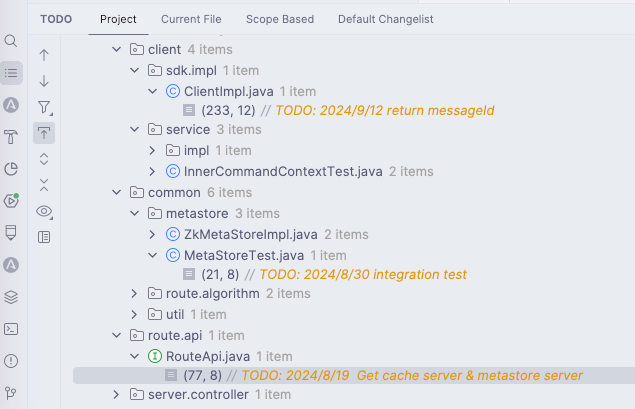Toggle autoscroll to source button
This screenshot has height=409, width=635.
(44, 133)
